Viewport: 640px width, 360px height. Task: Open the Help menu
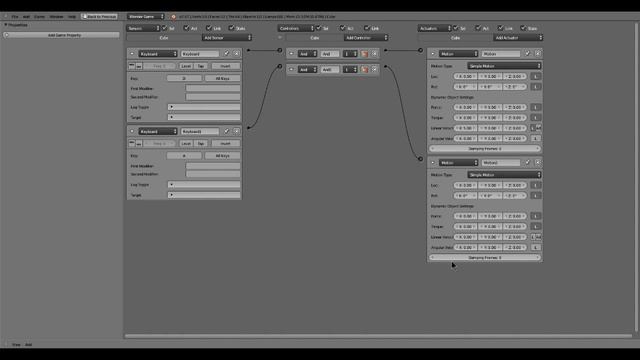[x=72, y=17]
